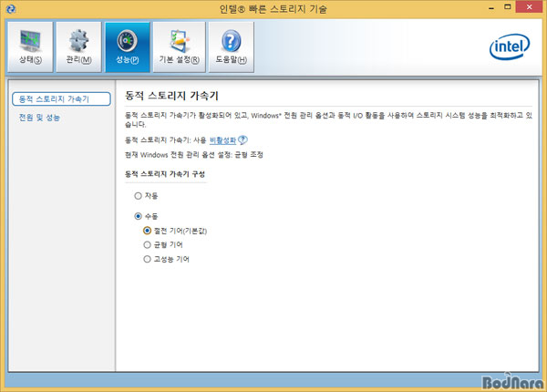Screen dimensions: 547x392
Task: Open the 관리(M) management tab
Action: (78, 47)
